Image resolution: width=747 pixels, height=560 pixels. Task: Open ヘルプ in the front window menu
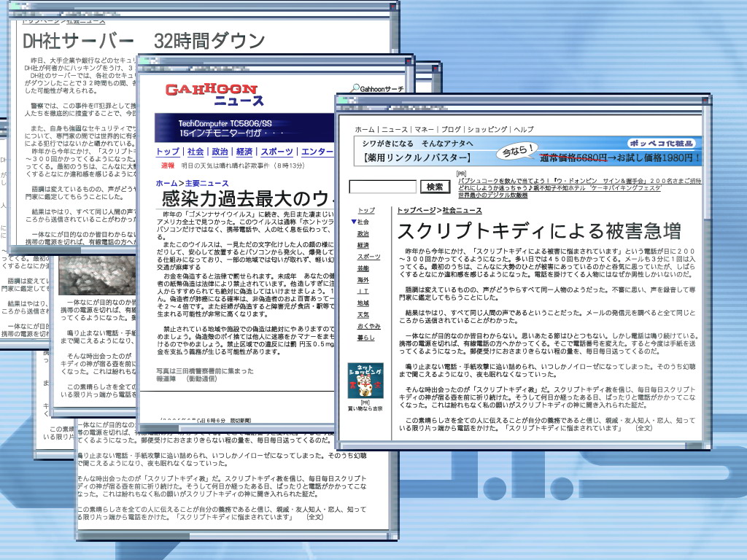pos(524,130)
